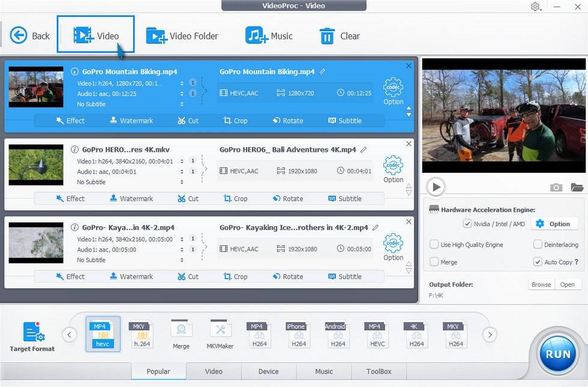Expand video track selector for Mountain Biking
Image resolution: width=588 pixels, height=387 pixels.
(182, 83)
